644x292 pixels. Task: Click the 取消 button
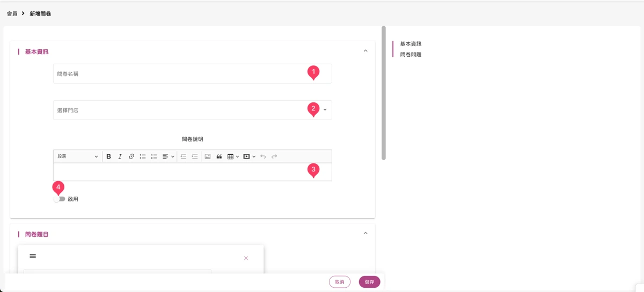(x=340, y=282)
